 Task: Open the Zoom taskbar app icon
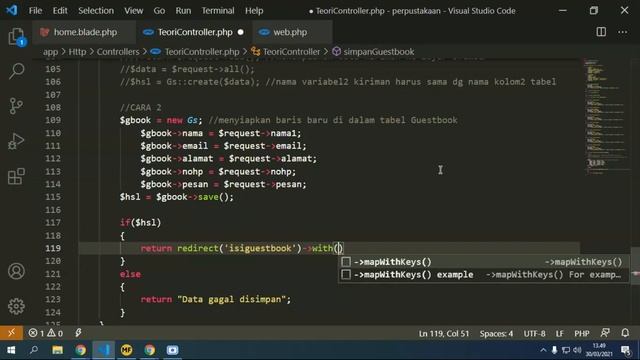coord(172,350)
